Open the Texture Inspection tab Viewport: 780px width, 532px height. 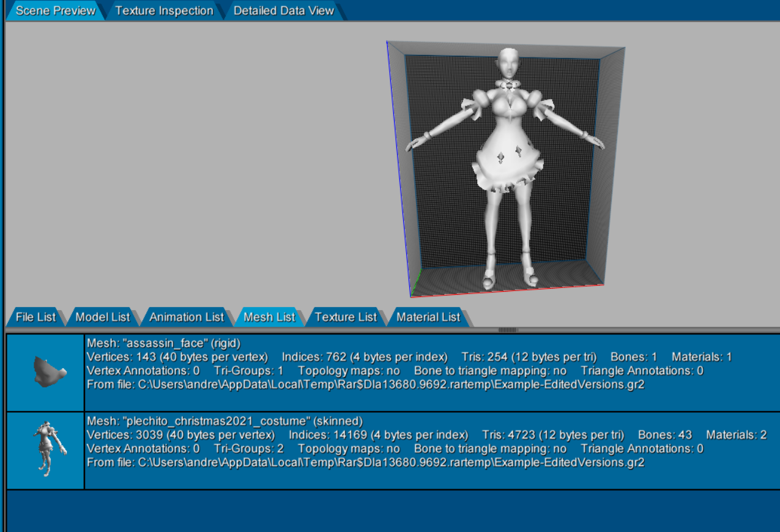(x=164, y=10)
